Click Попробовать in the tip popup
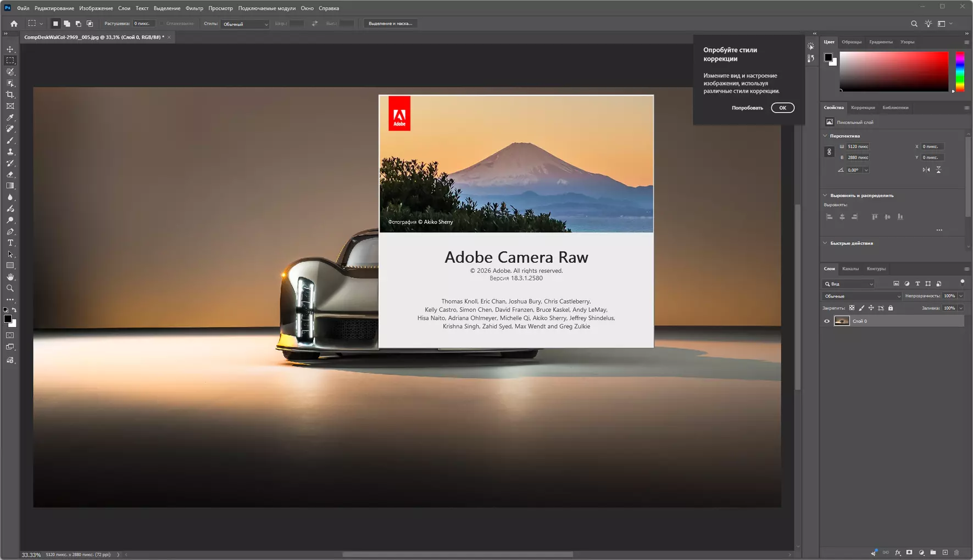 point(747,108)
